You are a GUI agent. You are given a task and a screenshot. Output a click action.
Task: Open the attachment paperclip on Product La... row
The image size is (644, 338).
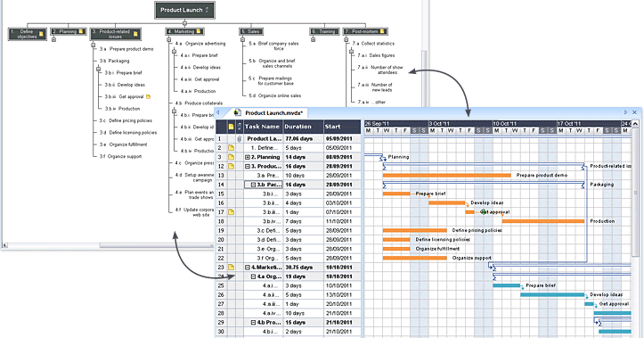[x=240, y=139]
